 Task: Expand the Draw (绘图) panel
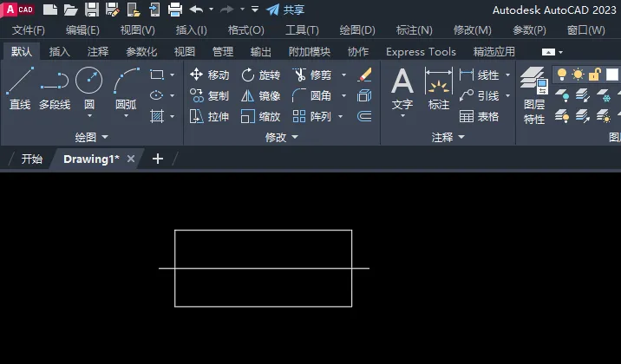[x=91, y=137]
